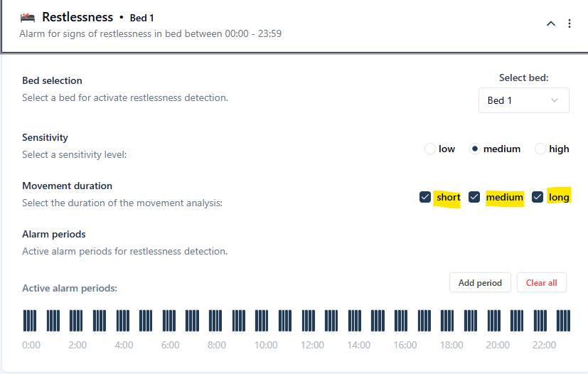Click the 12:00 alarm period block
The height and width of the screenshot is (374, 588).
point(309,320)
